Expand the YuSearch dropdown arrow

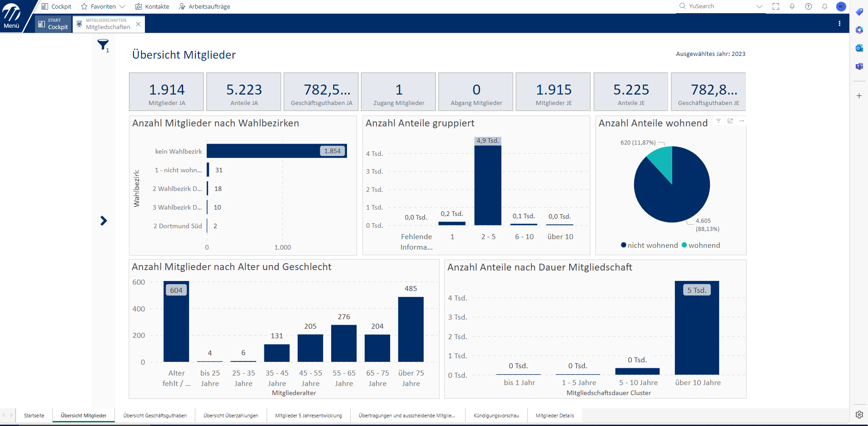click(x=759, y=6)
